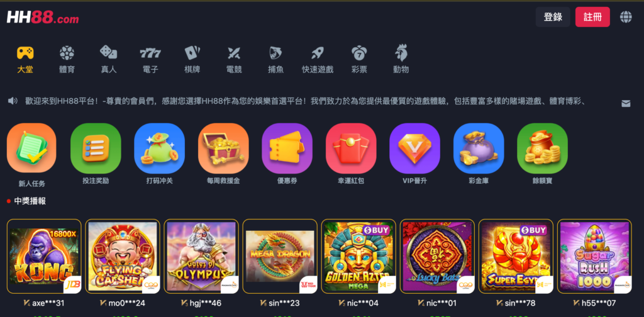Open the 打码冲关 money bag icon
The width and height of the screenshot is (644, 317).
coord(159,148)
